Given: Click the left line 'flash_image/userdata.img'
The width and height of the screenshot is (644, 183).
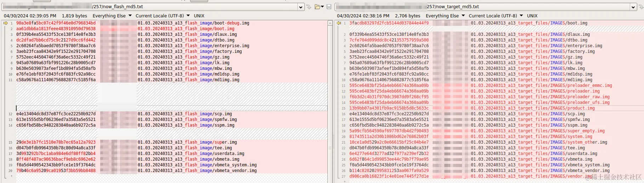Looking at the screenshot, I should click(x=215, y=154).
